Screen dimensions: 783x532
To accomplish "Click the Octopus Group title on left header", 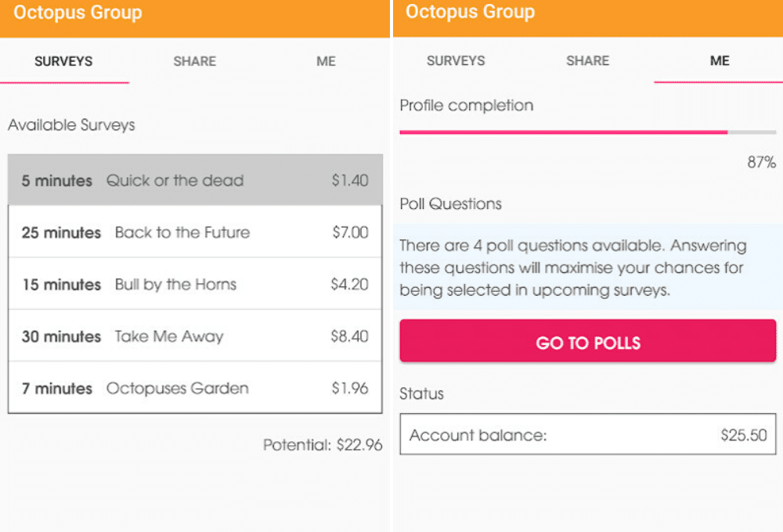I will (x=78, y=13).
